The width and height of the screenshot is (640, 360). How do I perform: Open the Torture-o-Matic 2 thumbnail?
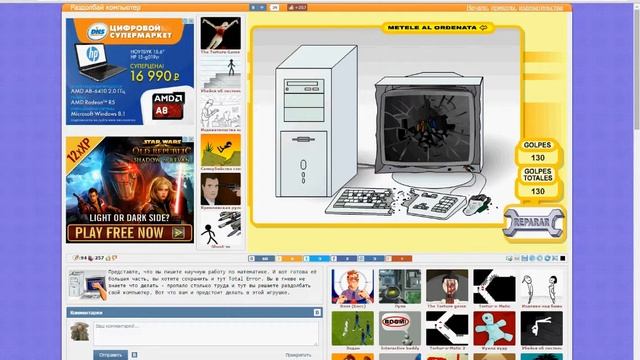(447, 329)
